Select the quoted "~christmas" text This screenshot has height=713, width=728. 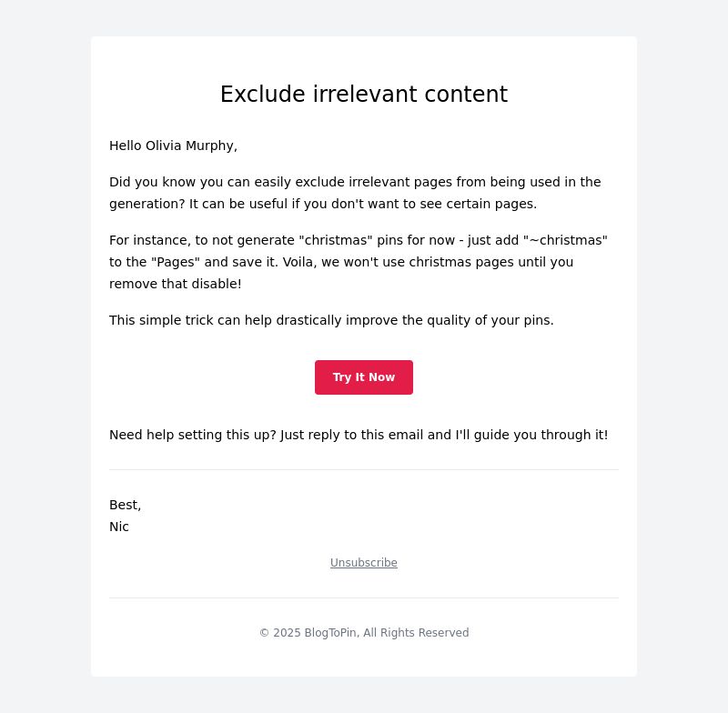[x=565, y=240]
